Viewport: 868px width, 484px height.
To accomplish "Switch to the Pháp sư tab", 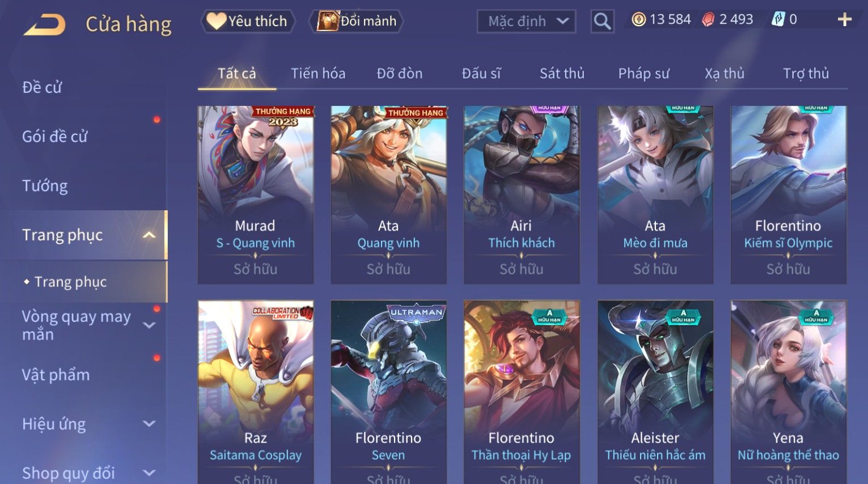I will 643,74.
